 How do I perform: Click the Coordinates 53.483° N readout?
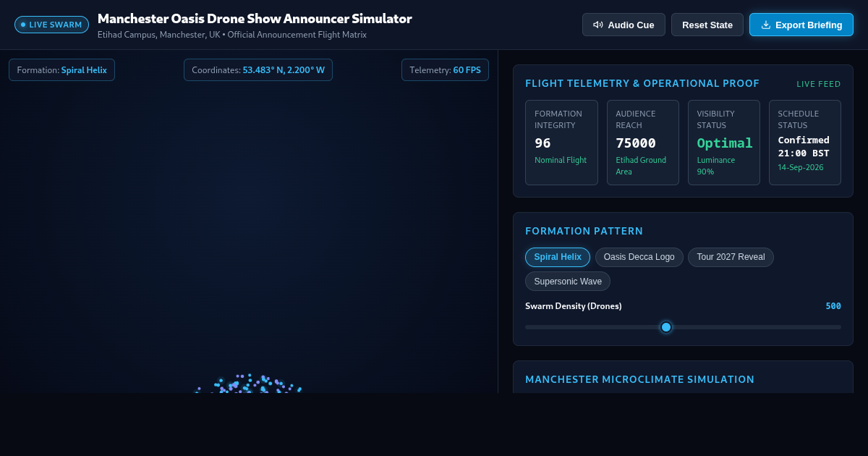258,70
